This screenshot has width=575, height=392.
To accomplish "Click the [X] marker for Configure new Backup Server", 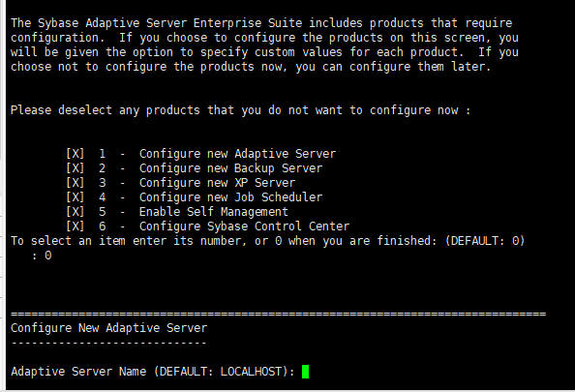I will [76, 168].
